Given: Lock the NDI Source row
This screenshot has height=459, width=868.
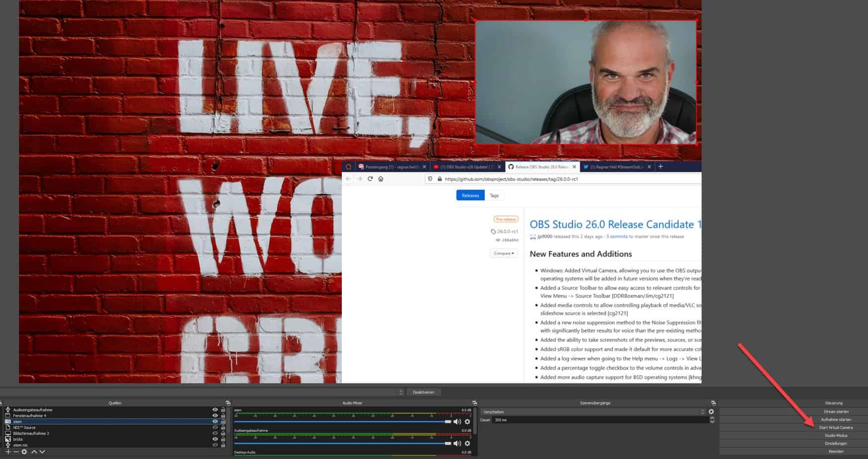Looking at the screenshot, I should pyautogui.click(x=223, y=427).
